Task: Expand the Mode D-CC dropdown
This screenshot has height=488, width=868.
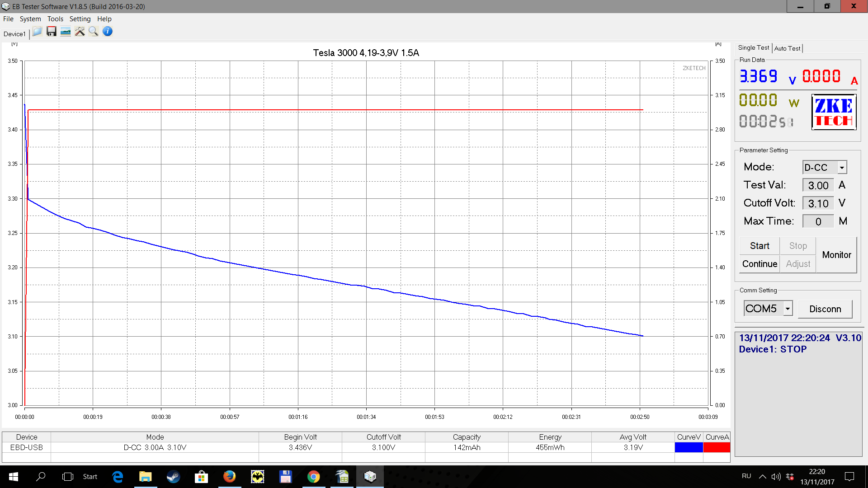Action: click(x=842, y=168)
